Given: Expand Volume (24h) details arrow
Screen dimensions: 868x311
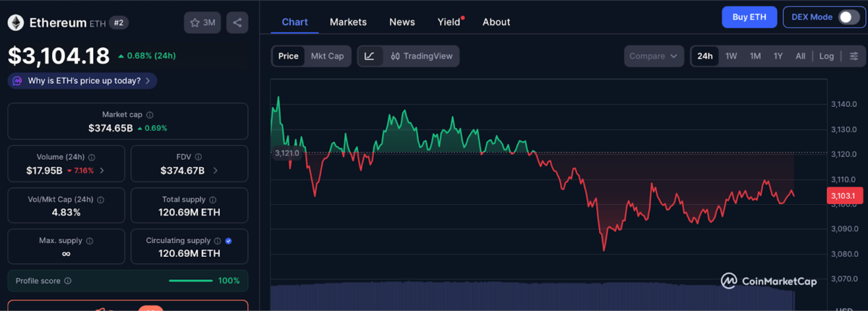Looking at the screenshot, I should 102,171.
